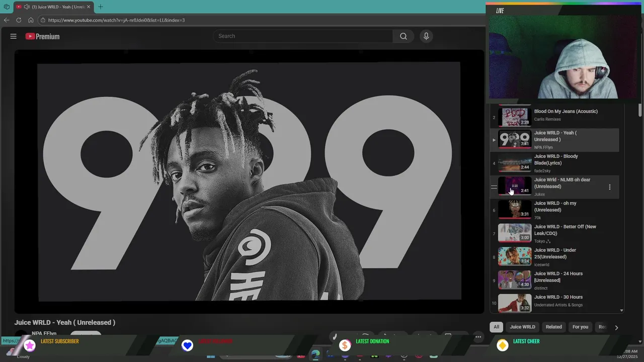Select the All filter chip

496,327
